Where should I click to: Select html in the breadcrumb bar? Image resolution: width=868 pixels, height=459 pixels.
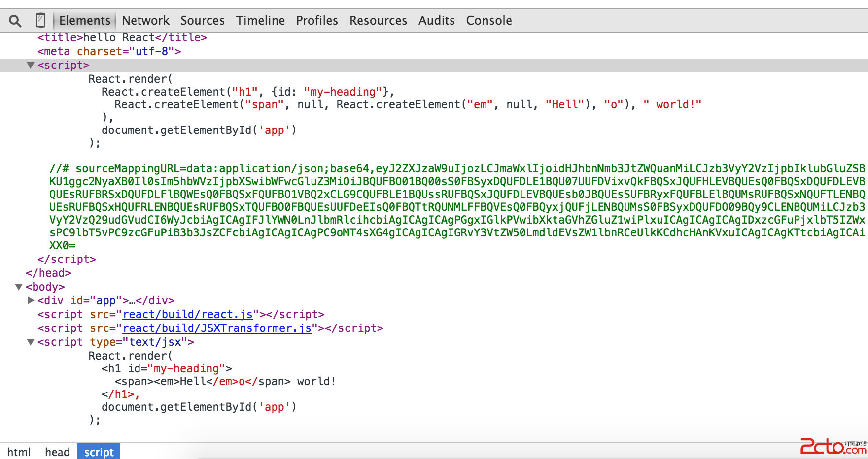coord(19,452)
